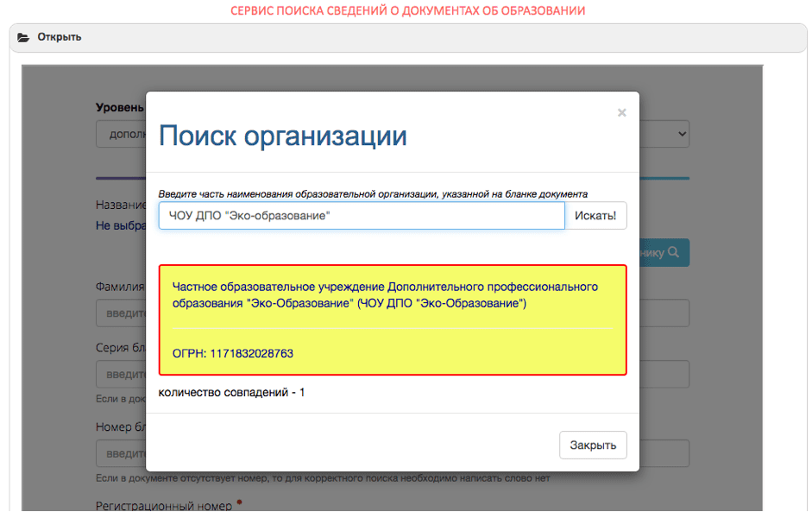
Task: Click the Номер бланка input field
Action: click(x=121, y=452)
